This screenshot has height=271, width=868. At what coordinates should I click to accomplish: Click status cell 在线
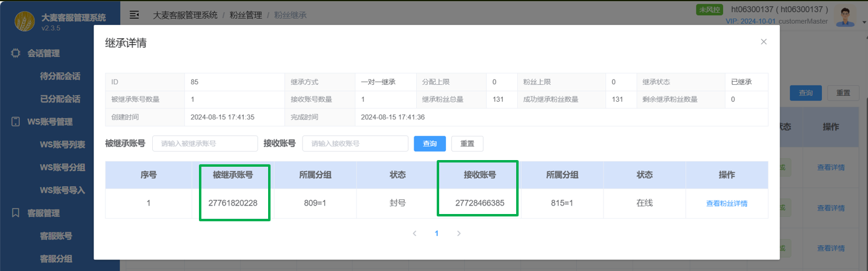pyautogui.click(x=645, y=203)
